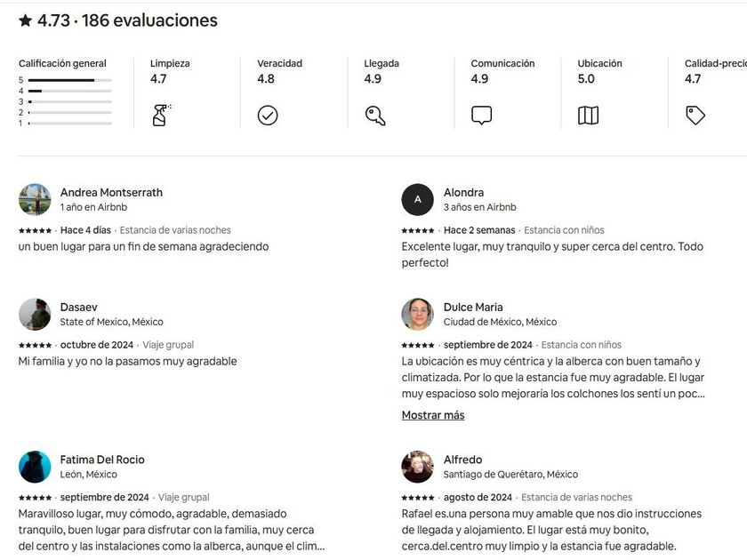The height and width of the screenshot is (560, 747).
Task: Click the 186 evaluaciones heading
Action: (149, 20)
